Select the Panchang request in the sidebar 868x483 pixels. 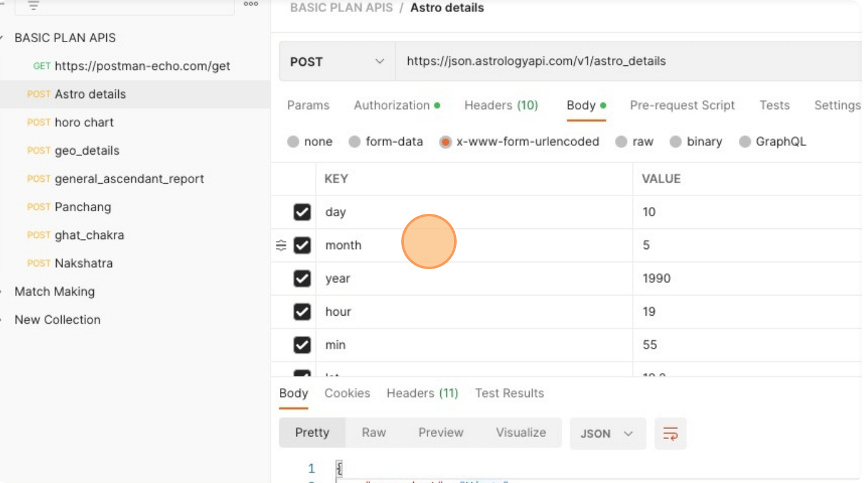coord(82,207)
